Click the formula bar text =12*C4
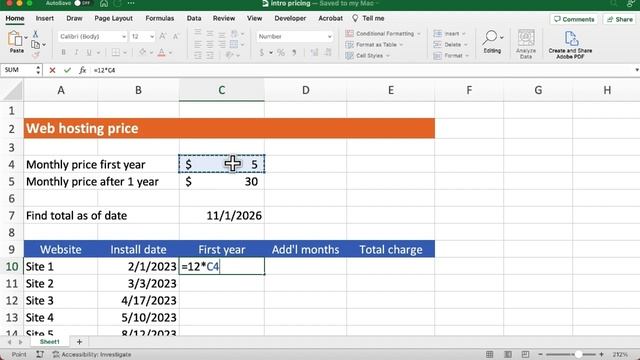 coord(104,70)
